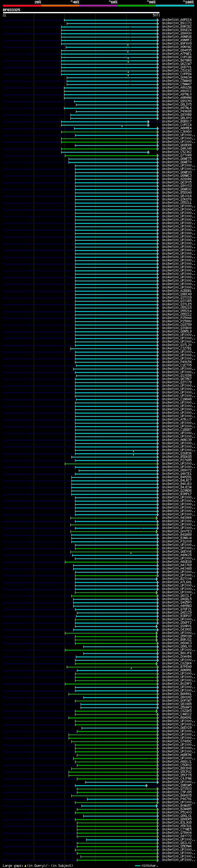Select the UniRef100_B8B8I7 label
This screenshot has height=868, width=197.
click(177, 122)
